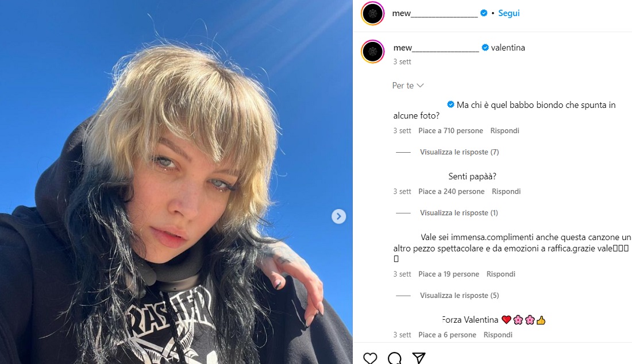Expand Visualizza le risposte (5)
This screenshot has width=632, height=364.
[x=460, y=295]
